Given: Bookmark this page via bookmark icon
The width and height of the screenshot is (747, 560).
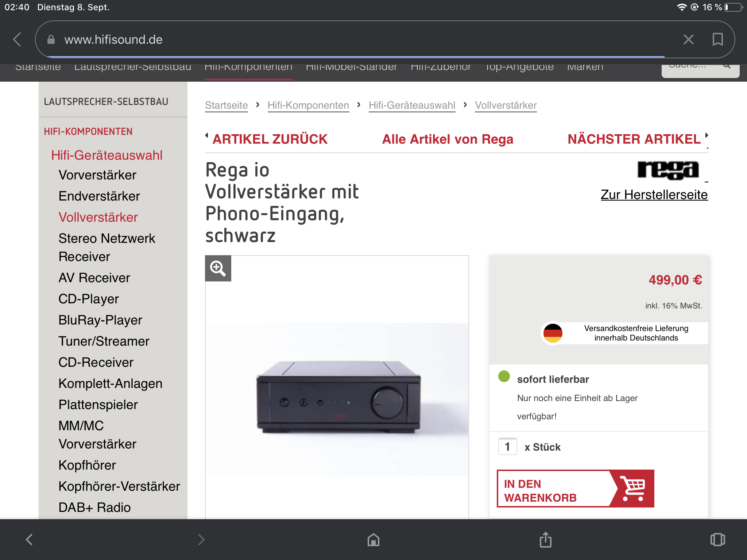Looking at the screenshot, I should (x=717, y=39).
